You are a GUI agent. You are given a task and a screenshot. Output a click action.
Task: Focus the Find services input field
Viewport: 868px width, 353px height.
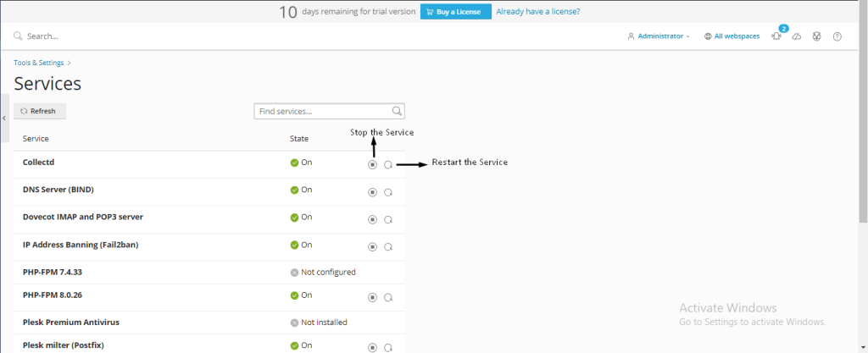[322, 111]
